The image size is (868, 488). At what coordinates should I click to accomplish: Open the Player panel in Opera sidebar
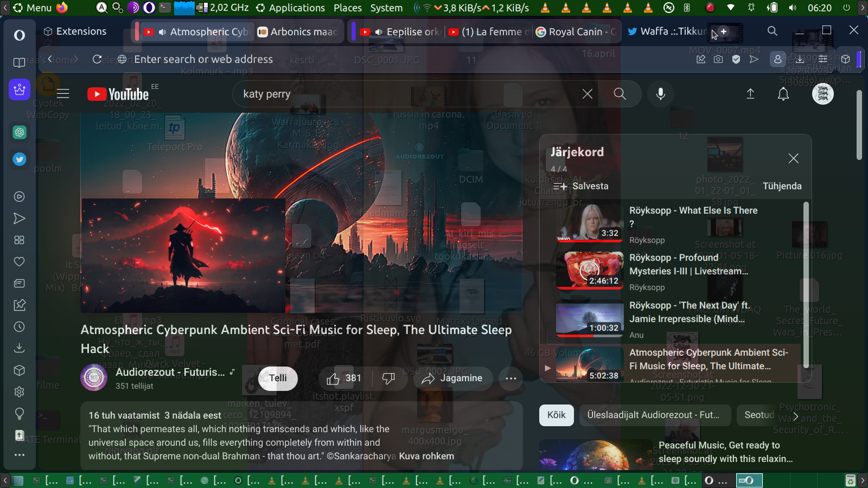20,197
